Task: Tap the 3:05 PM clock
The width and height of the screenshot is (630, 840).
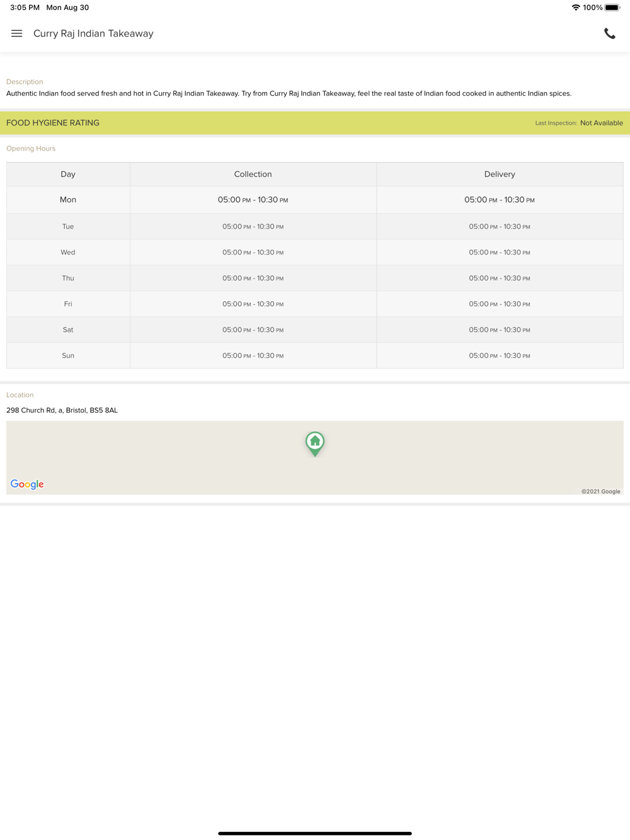Action: tap(25, 8)
